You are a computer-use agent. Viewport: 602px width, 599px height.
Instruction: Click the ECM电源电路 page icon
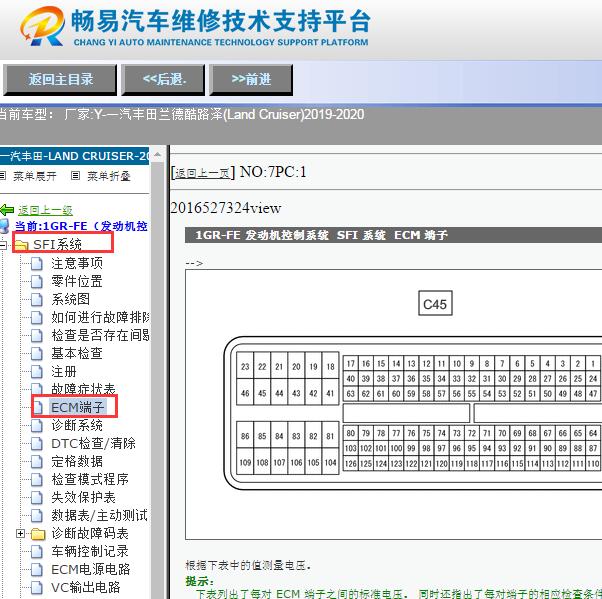pos(37,569)
